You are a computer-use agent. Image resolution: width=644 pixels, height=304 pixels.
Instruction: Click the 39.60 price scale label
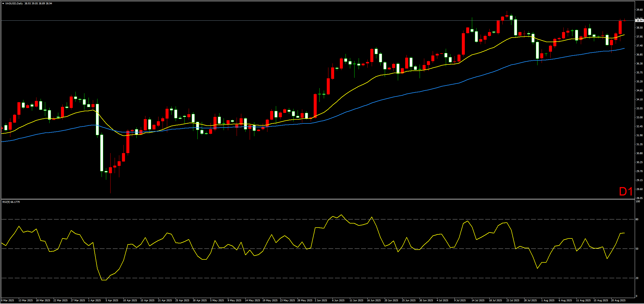click(639, 10)
